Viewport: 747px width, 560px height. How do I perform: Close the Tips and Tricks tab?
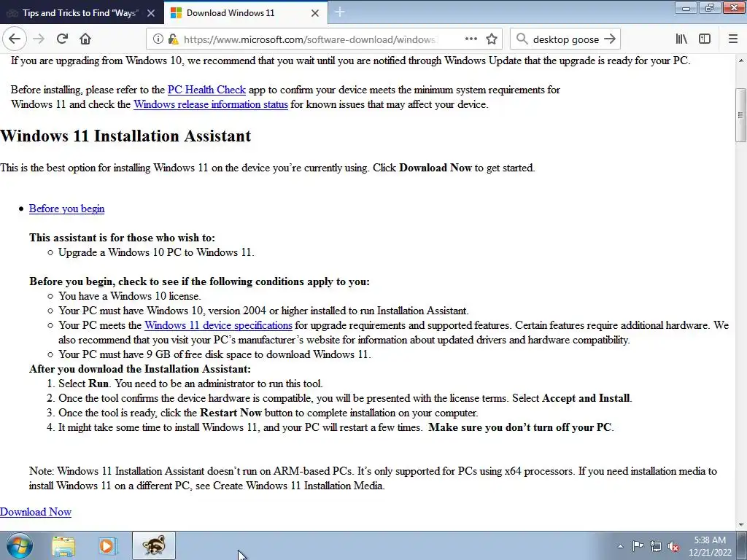(x=151, y=13)
